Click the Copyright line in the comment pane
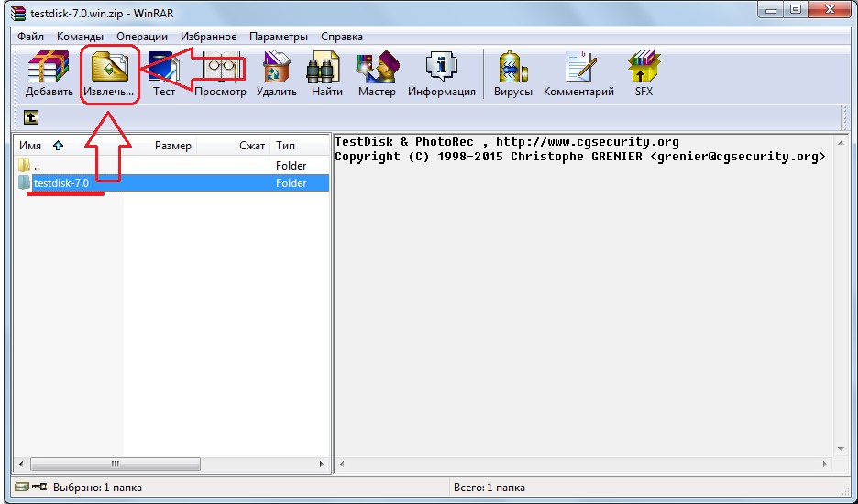858x504 pixels. (x=580, y=157)
